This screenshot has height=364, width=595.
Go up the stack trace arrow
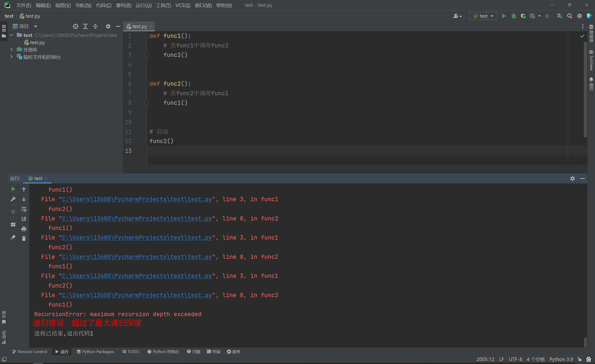tap(24, 190)
